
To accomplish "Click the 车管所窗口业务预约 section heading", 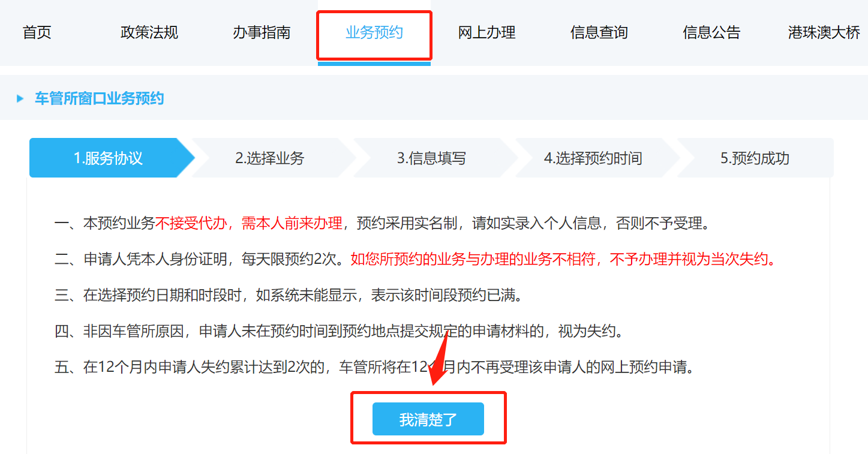I will coord(99,98).
